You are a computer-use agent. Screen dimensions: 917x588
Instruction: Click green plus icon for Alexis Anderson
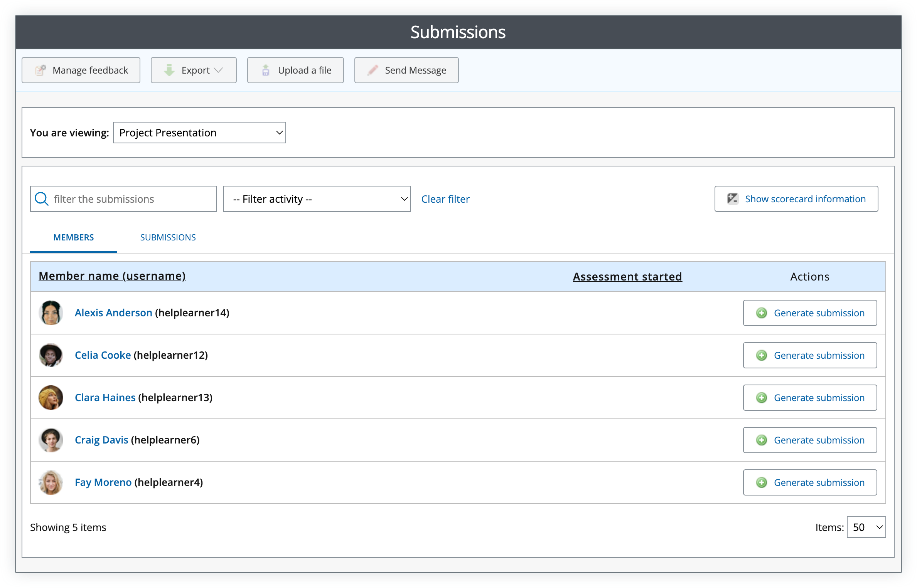pos(761,313)
